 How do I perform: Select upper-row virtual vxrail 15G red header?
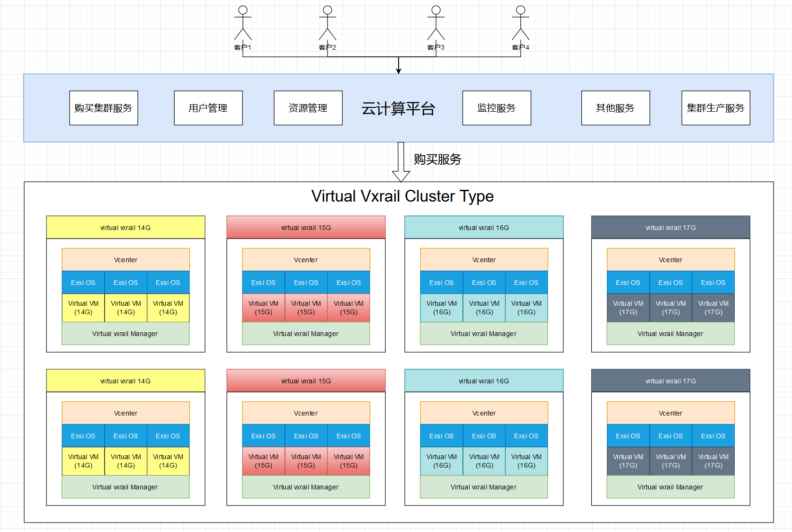pyautogui.click(x=306, y=227)
